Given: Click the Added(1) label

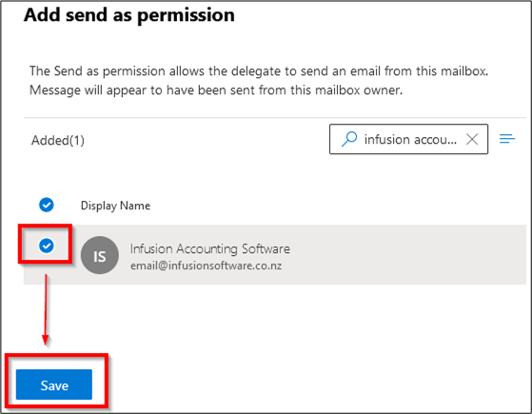Looking at the screenshot, I should click(x=58, y=140).
